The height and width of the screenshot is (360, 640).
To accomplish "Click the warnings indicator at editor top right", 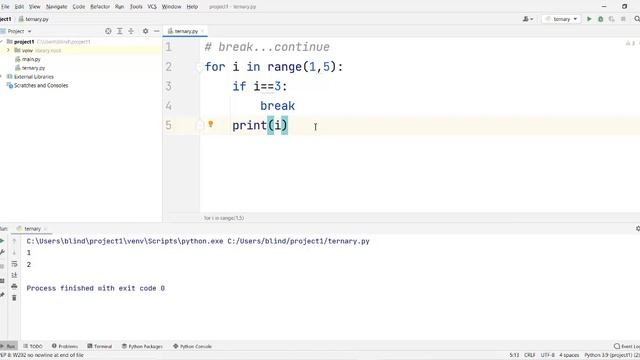I will click(630, 43).
